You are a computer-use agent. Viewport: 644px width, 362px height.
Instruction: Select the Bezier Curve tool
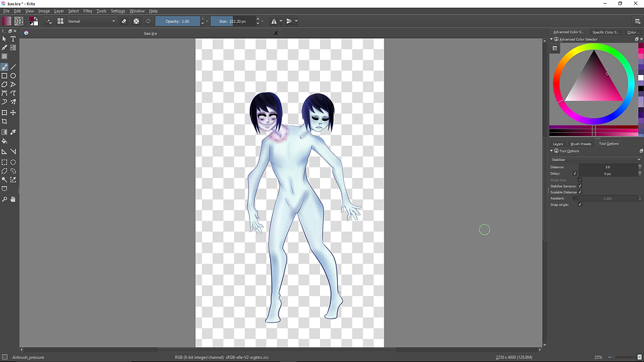[4, 93]
